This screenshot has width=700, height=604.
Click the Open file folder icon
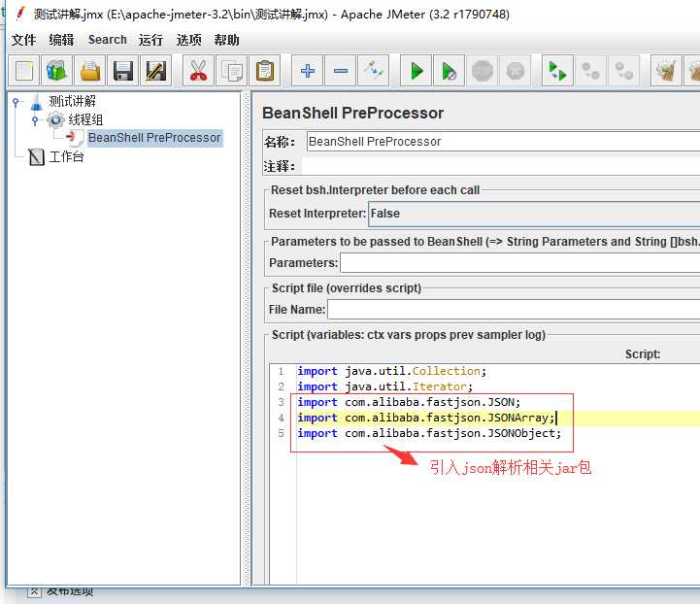(x=89, y=71)
